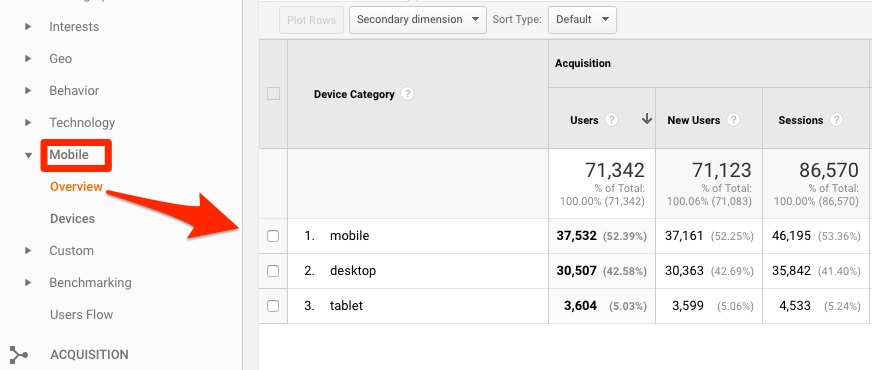Viewport: 872px width, 370px height.
Task: Click tablet new users value 3,599
Action: click(x=688, y=305)
